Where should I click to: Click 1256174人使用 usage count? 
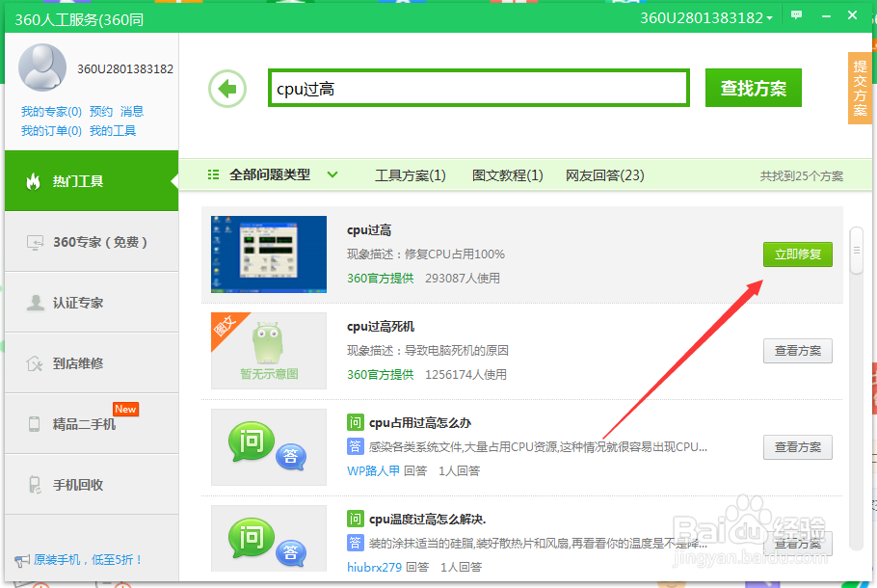[465, 374]
